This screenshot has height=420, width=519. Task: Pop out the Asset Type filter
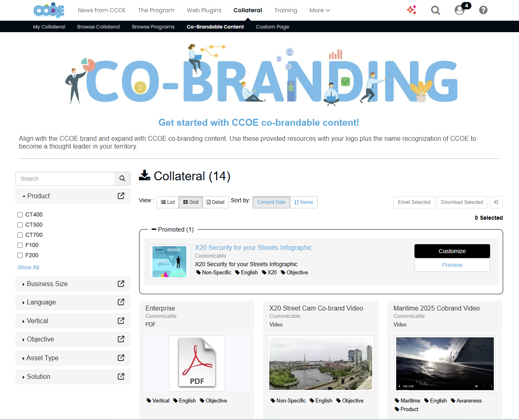121,358
